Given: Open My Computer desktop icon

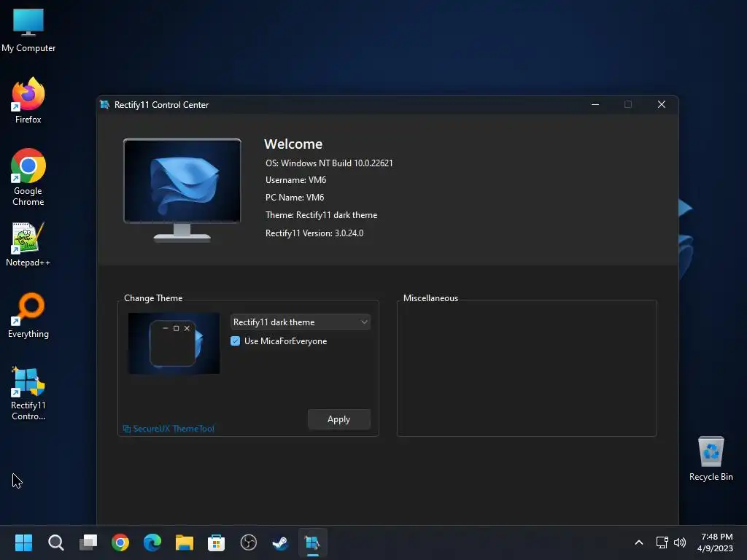Looking at the screenshot, I should 28,29.
